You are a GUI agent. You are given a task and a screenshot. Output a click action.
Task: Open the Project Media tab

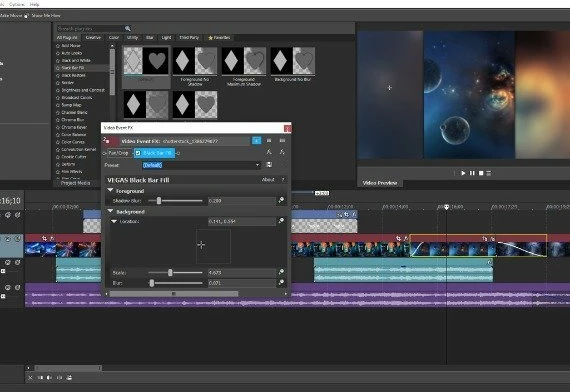point(75,183)
